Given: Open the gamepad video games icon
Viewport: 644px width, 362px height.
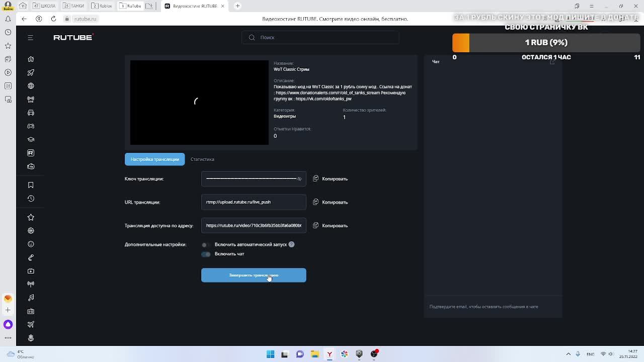Looking at the screenshot, I should pos(31,126).
